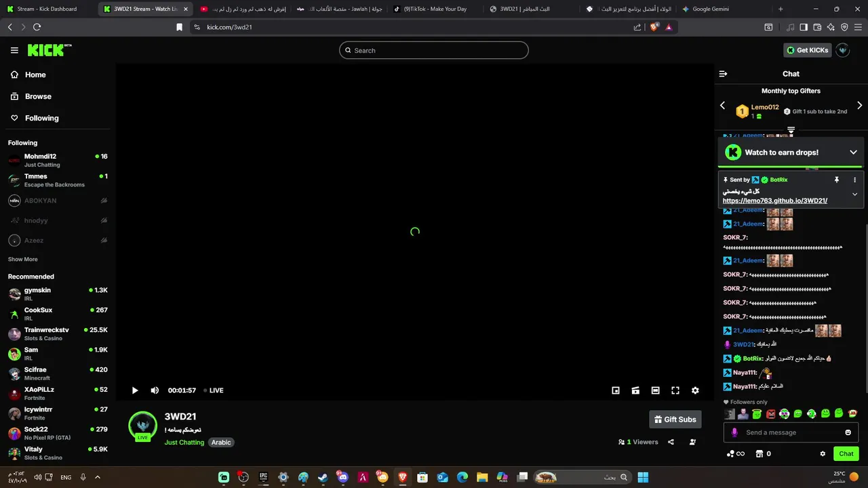Click the purple microphone badge icon
The image size is (868, 488).
click(734, 432)
